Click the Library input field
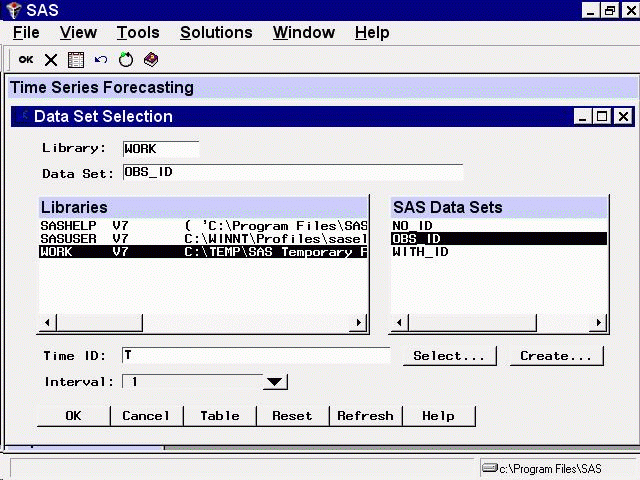Image resolution: width=640 pixels, height=480 pixels. 161,149
